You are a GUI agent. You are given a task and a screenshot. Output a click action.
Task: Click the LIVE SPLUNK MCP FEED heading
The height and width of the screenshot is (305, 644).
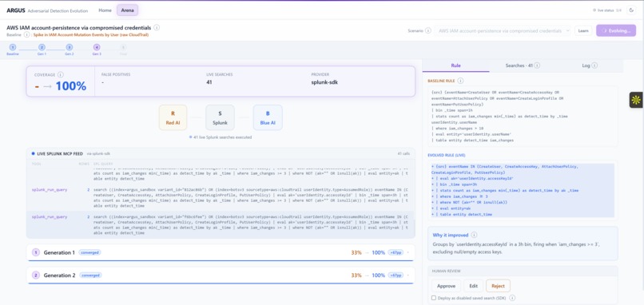click(x=60, y=153)
